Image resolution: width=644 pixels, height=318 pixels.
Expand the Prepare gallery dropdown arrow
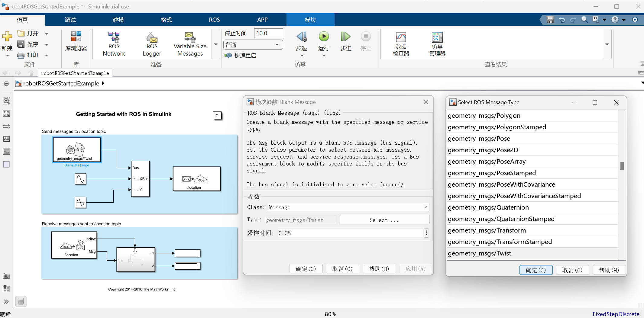(216, 44)
